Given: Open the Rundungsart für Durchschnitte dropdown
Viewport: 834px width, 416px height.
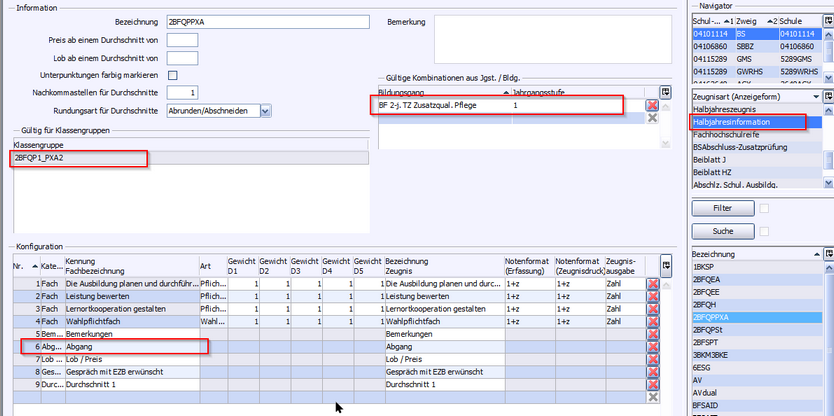Looking at the screenshot, I should tap(265, 111).
